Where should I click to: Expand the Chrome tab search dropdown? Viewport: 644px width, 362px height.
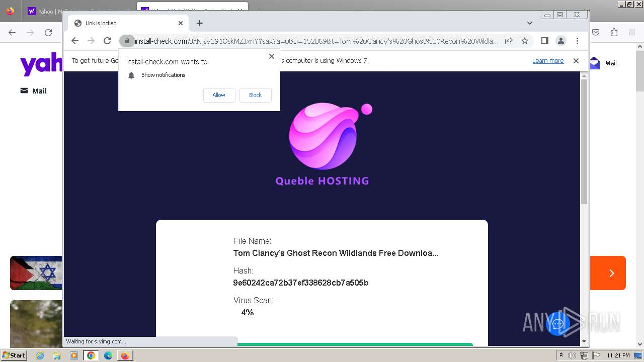(529, 23)
